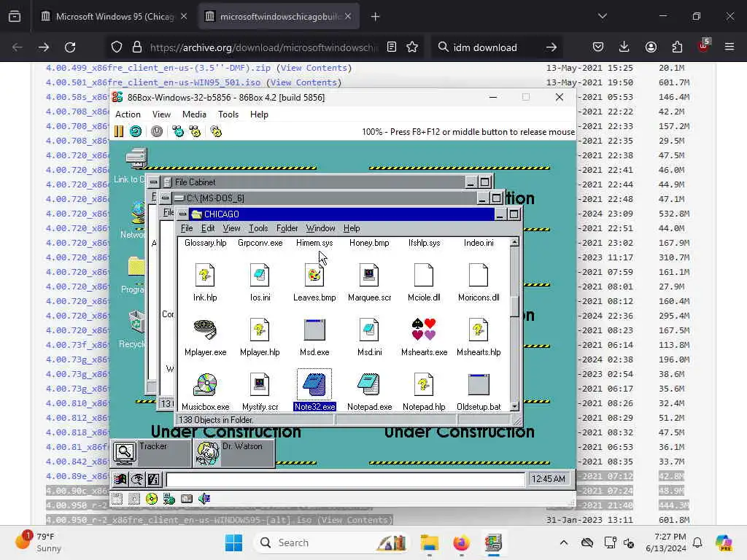Click the CHICAGO scrollbar down arrow
This screenshot has height=560, width=747.
[x=514, y=406]
